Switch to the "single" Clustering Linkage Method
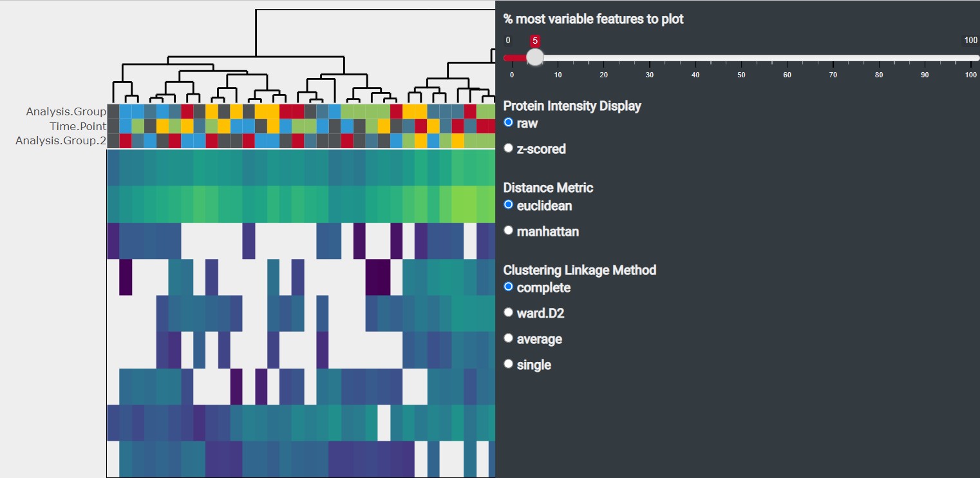The height and width of the screenshot is (478, 980). [x=509, y=363]
